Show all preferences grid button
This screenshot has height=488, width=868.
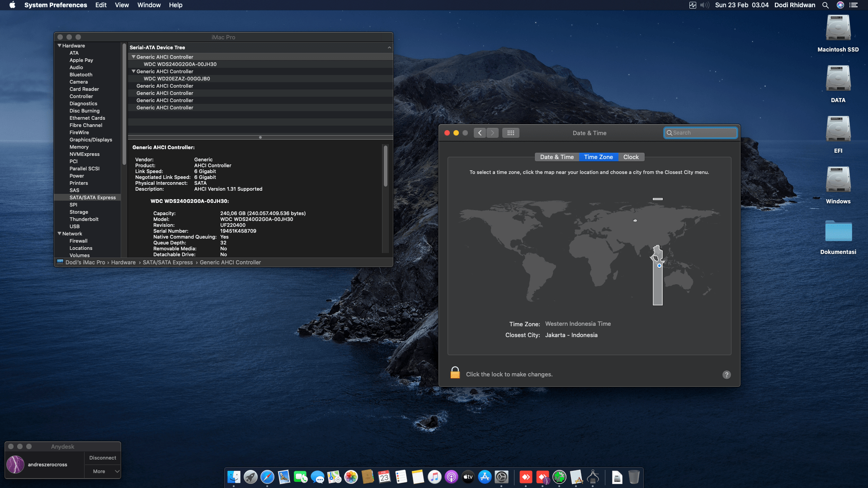click(511, 133)
